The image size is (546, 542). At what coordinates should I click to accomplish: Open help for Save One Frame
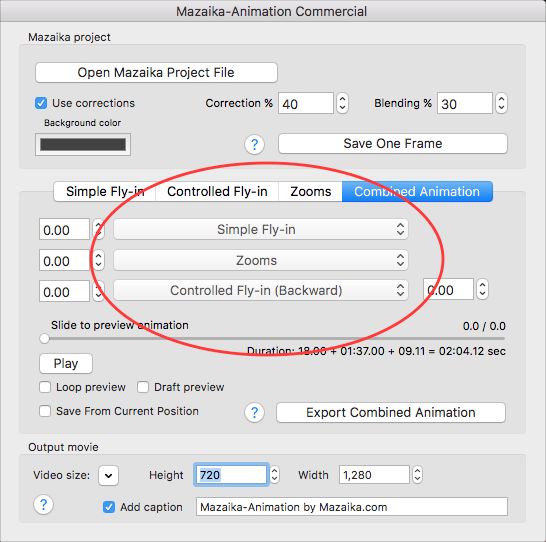pos(255,144)
